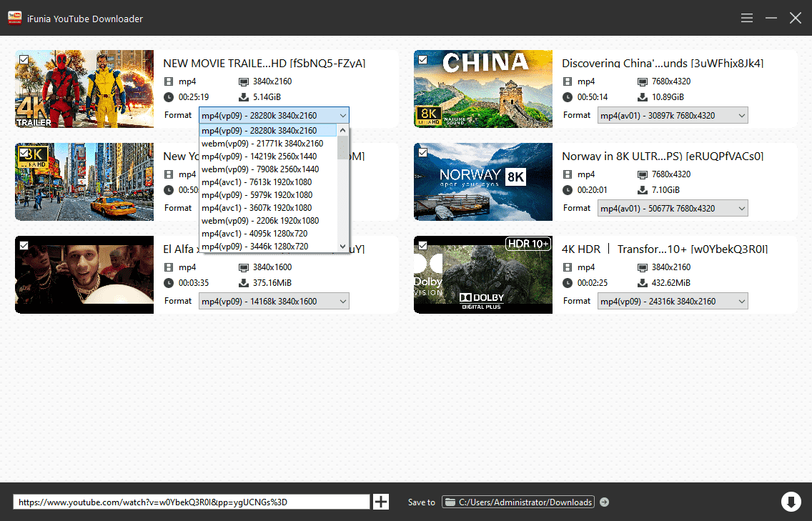The width and height of the screenshot is (812, 521).
Task: Open format dropdown for El Alfa video
Action: pos(274,301)
